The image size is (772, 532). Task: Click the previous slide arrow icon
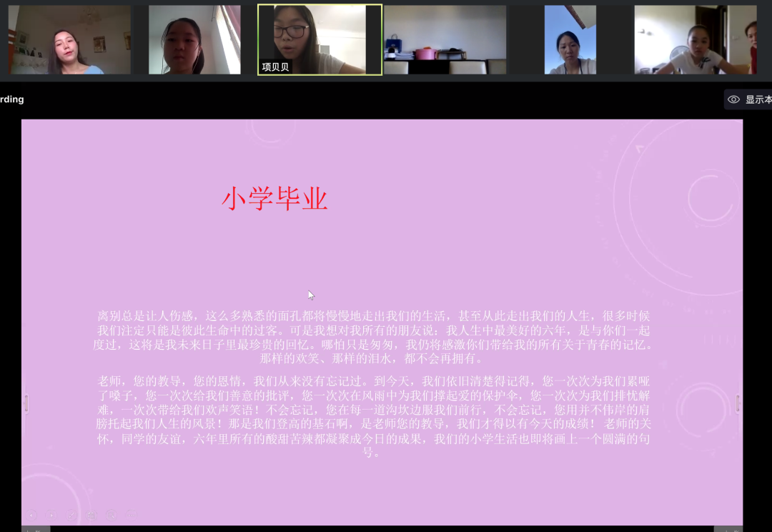click(32, 515)
